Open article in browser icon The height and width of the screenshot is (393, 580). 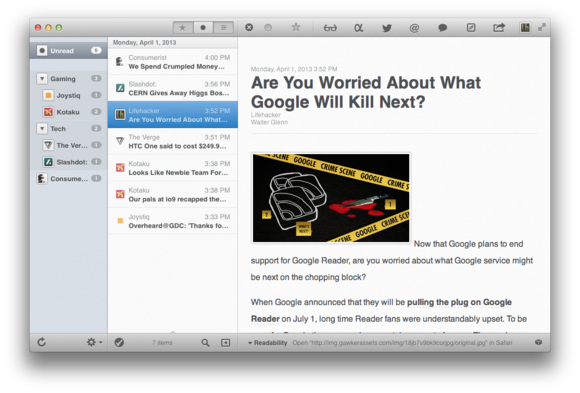pyautogui.click(x=471, y=28)
